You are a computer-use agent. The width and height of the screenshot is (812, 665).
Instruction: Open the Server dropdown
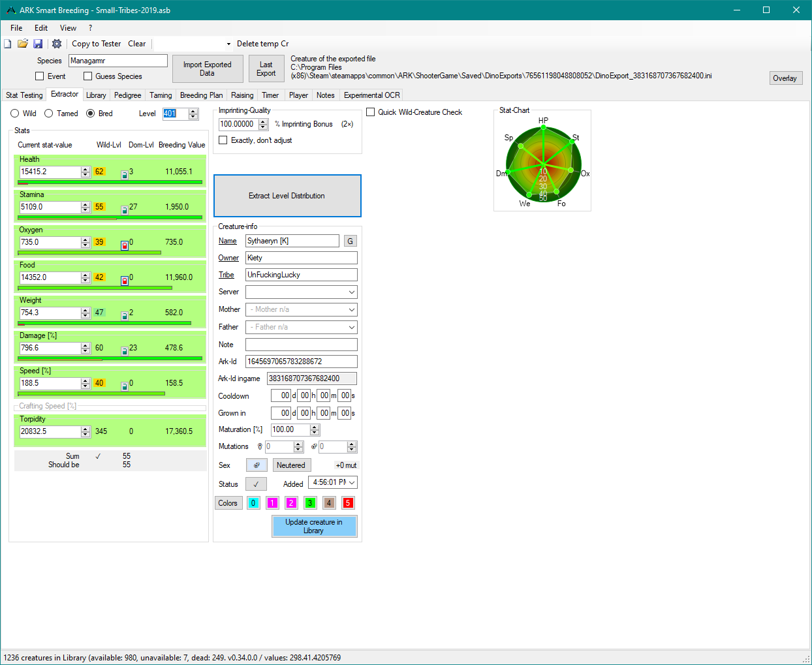pyautogui.click(x=352, y=292)
